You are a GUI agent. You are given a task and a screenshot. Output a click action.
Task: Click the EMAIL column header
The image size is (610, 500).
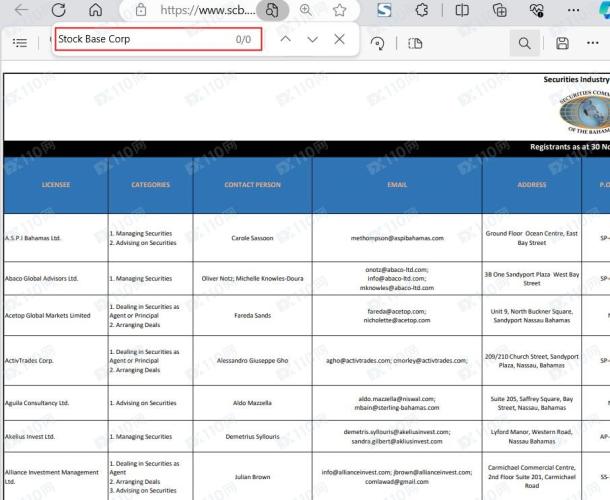click(x=397, y=185)
